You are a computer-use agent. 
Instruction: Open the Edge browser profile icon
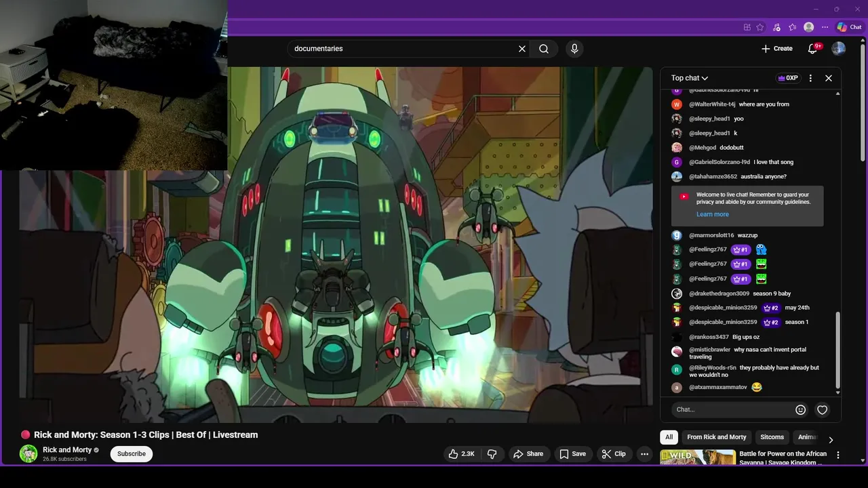[x=808, y=27]
